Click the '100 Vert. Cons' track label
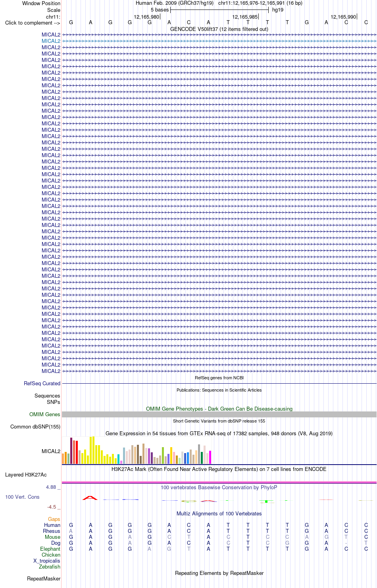 22,497
